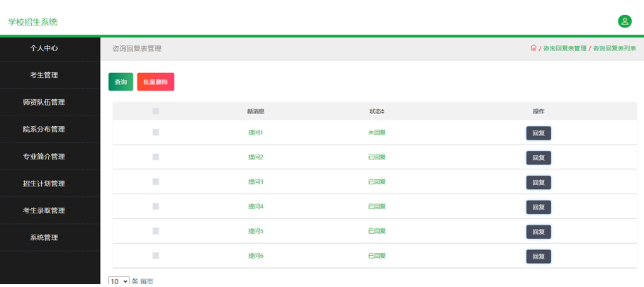This screenshot has width=644, height=287.
Task: Check the checkbox for 提问2 row
Action: click(156, 157)
